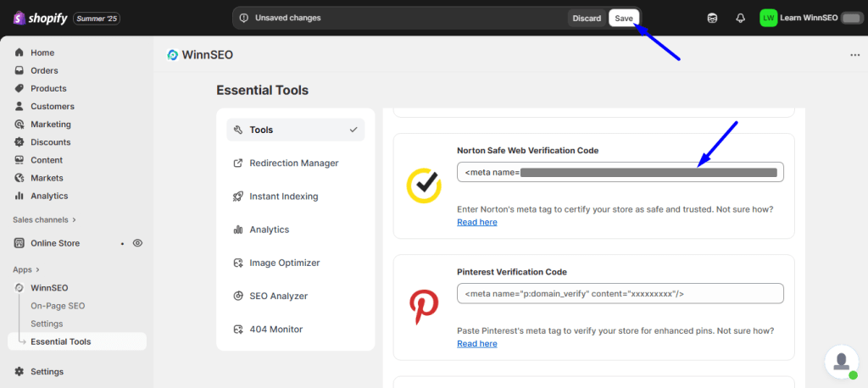Open the three-dot app options menu
The height and width of the screenshot is (388, 868).
pos(854,55)
